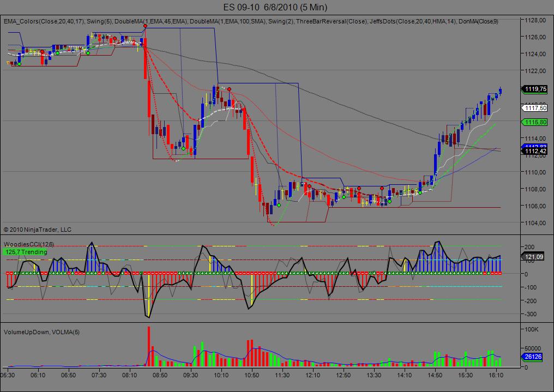The width and height of the screenshot is (554, 392).
Task: Select the DonMA(Close,9) indicator label
Action: pyautogui.click(x=478, y=22)
